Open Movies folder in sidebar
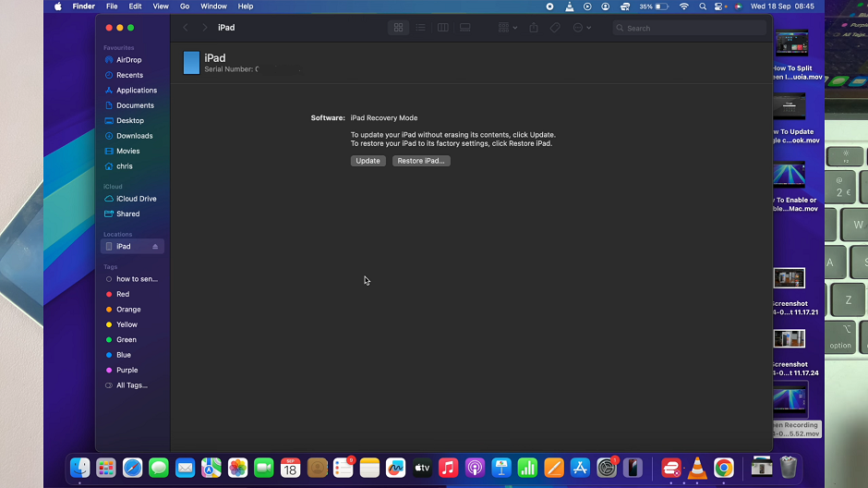Screen dimensions: 868x488 point(127,151)
